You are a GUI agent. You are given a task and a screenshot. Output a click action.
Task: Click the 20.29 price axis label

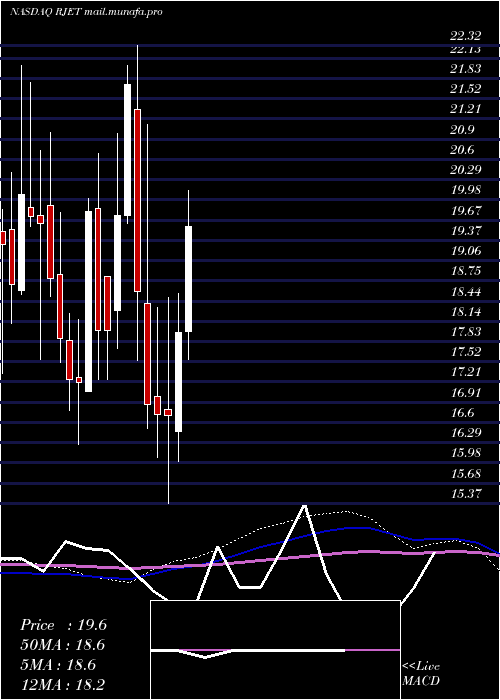pos(465,170)
